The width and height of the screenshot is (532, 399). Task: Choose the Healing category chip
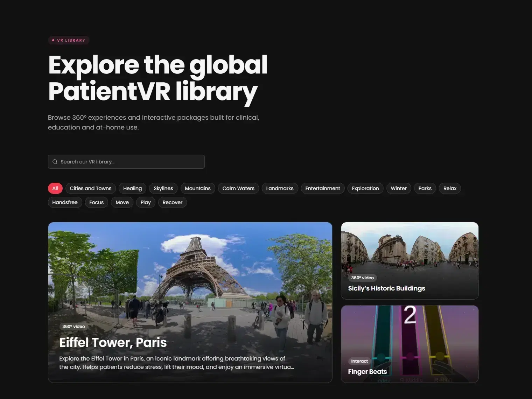pyautogui.click(x=133, y=188)
